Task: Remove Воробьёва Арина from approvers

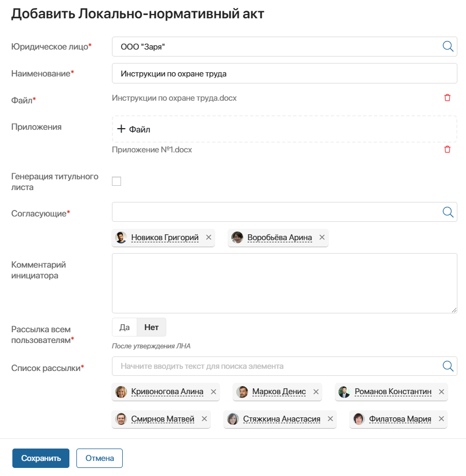Action: click(x=322, y=237)
